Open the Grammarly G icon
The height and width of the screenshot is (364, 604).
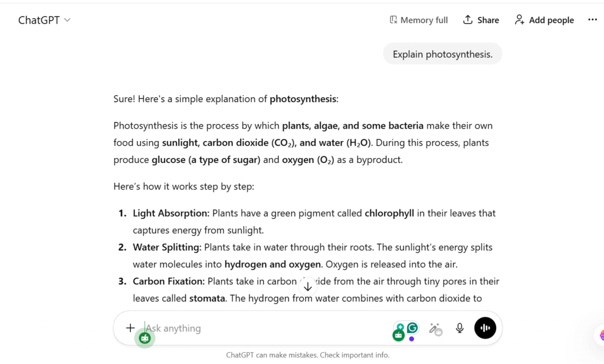[x=412, y=328]
